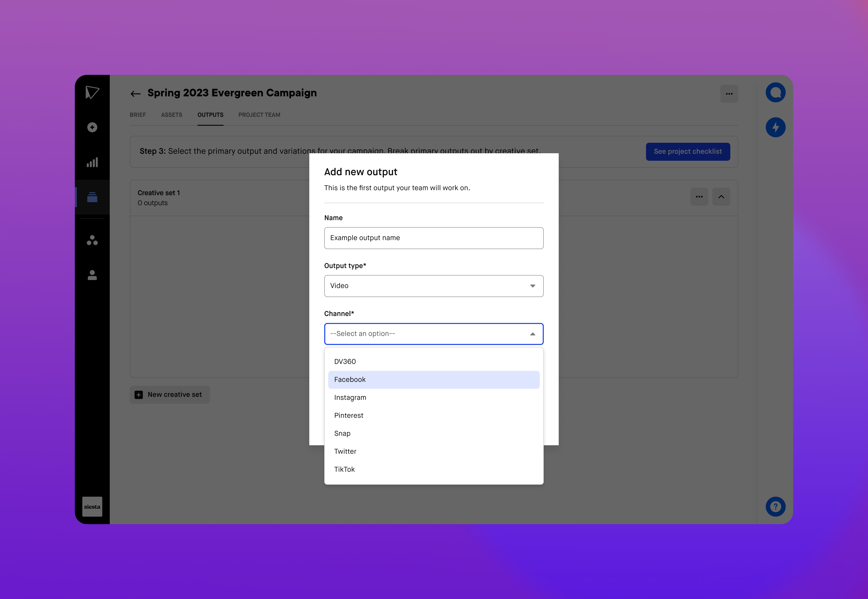Click the app logo in the sidebar
Viewport: 868px width, 599px height.
coord(92,92)
